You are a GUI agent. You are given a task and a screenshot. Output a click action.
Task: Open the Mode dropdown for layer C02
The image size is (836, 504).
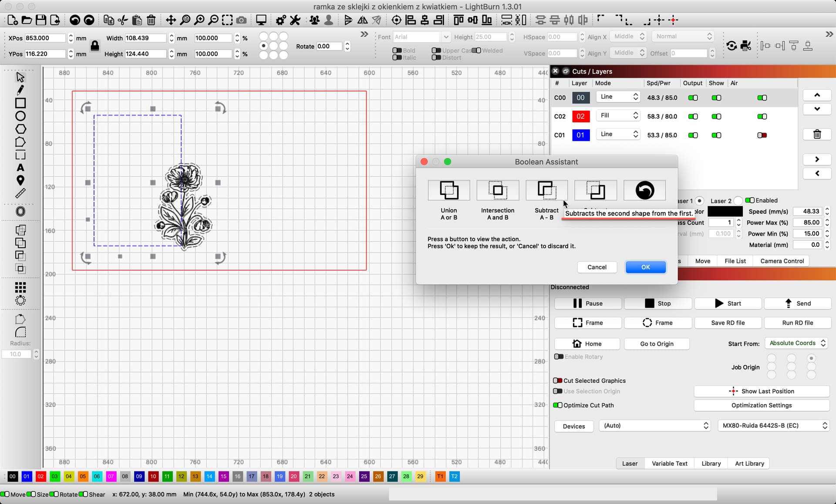(x=618, y=116)
